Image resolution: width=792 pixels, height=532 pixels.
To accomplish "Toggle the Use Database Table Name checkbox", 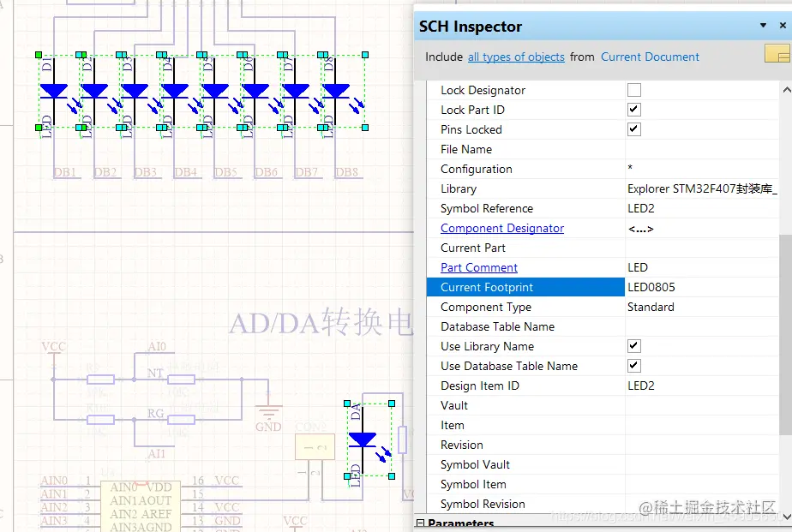I will 634,366.
